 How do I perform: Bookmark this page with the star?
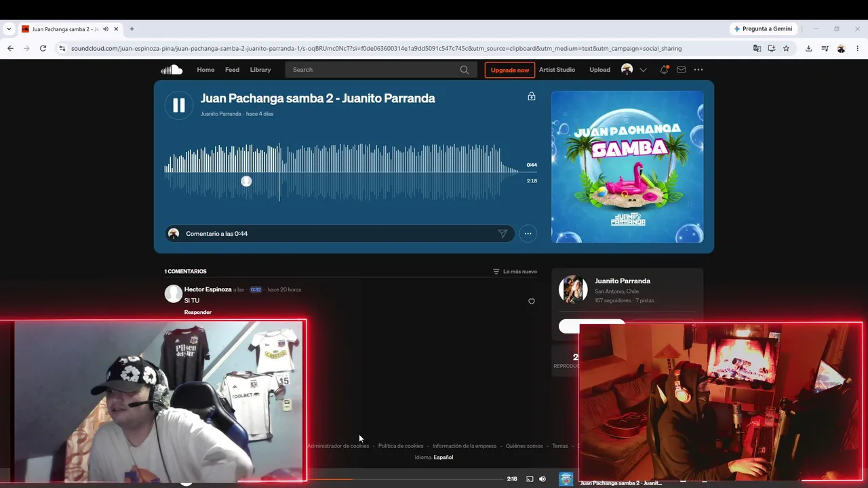pos(786,48)
